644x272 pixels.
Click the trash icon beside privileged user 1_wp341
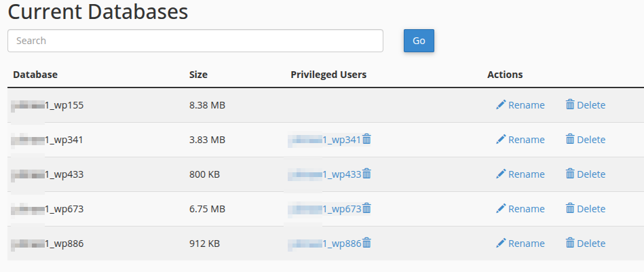coord(366,140)
